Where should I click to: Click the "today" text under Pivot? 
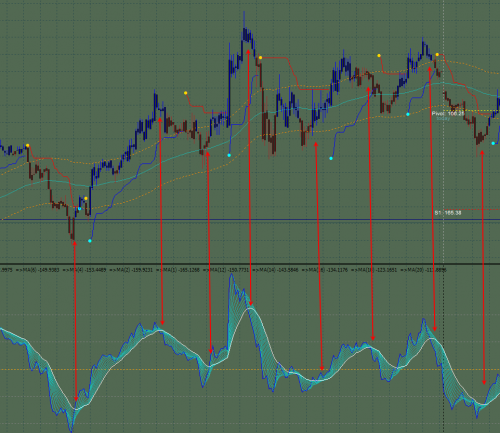pos(443,118)
